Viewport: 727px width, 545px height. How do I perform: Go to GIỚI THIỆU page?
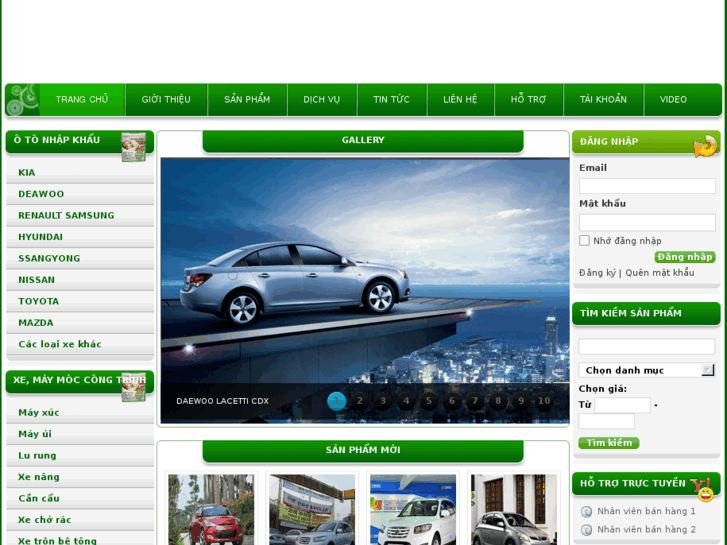[x=166, y=99]
